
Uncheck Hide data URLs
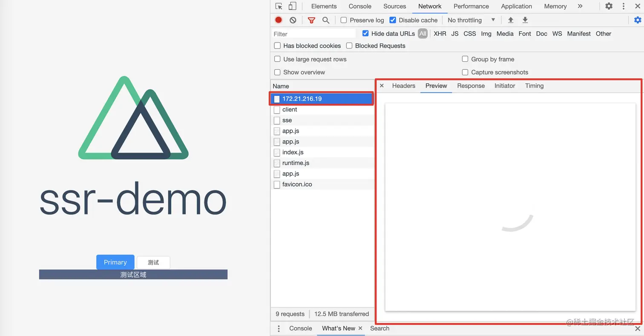(x=365, y=33)
